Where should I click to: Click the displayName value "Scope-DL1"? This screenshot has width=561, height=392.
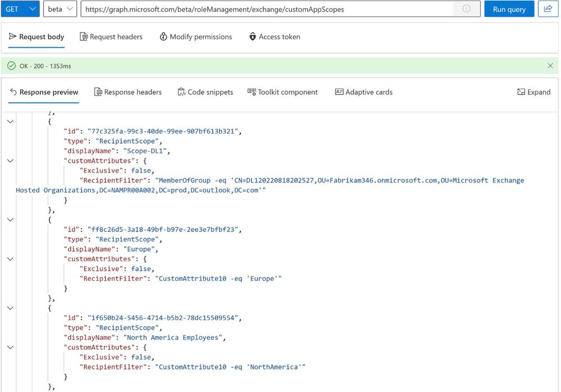pos(145,151)
